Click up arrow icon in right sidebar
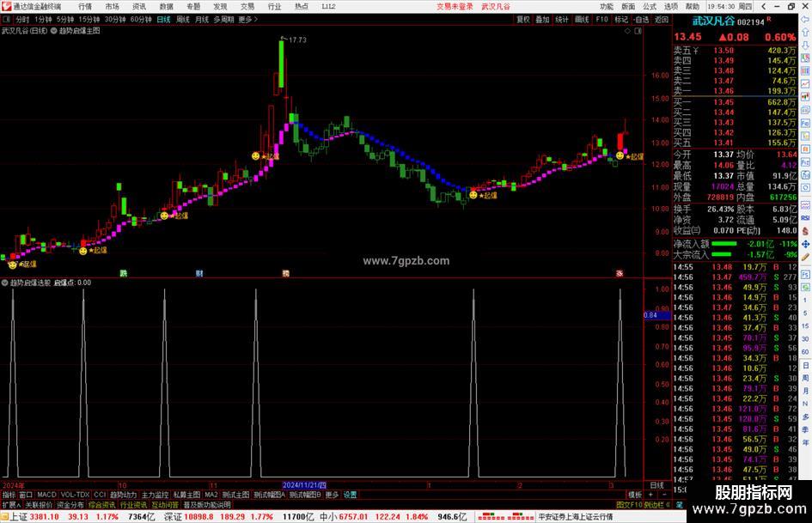This screenshot has width=812, height=523. (805, 32)
